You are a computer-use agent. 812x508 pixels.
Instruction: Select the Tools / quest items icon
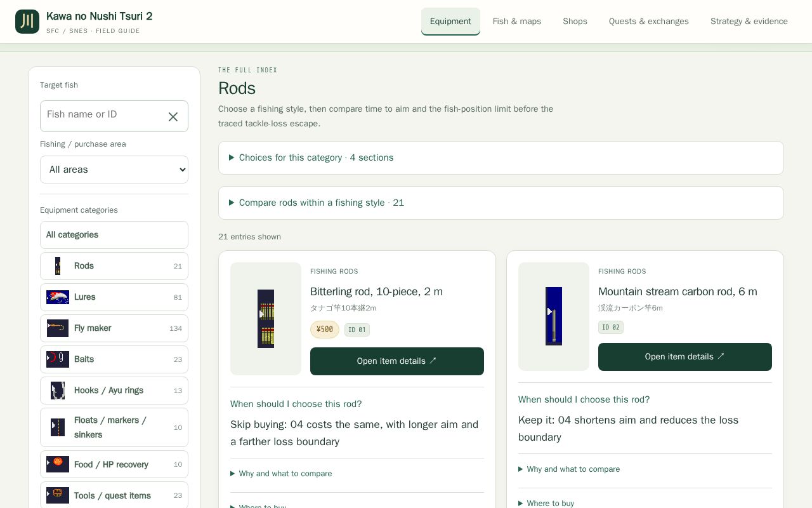tap(58, 495)
